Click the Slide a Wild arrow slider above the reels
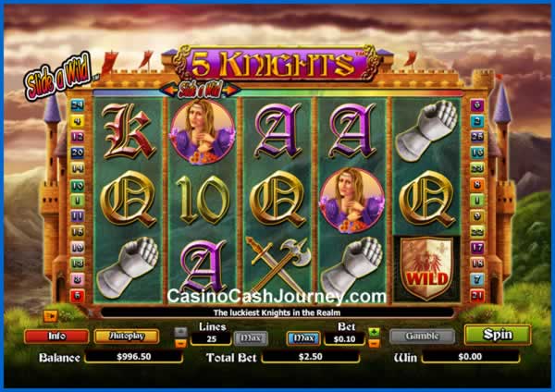 tap(201, 91)
